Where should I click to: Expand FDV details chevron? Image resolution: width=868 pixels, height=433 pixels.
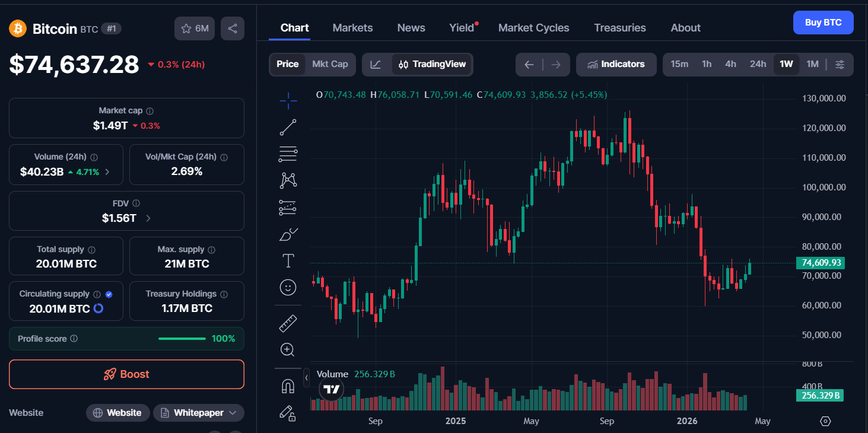click(x=148, y=218)
